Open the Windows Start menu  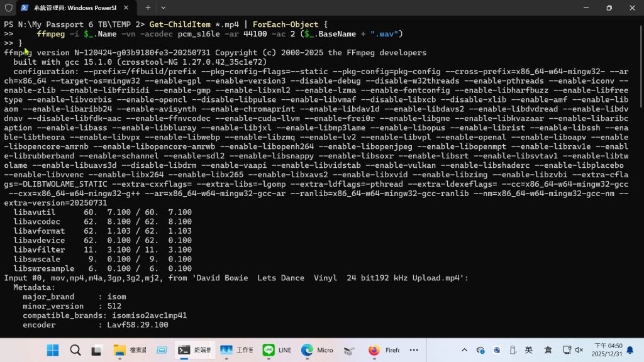[53, 350]
